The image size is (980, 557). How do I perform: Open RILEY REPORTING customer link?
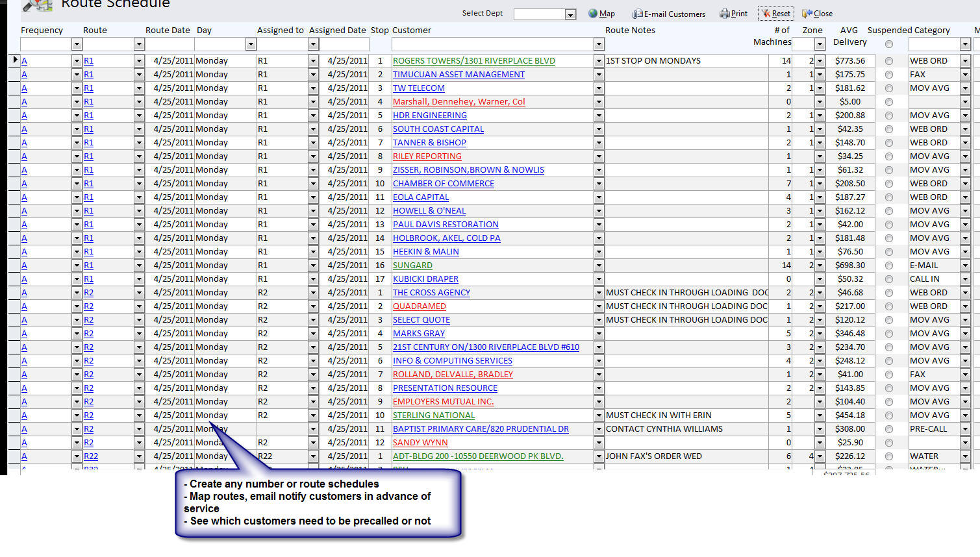tap(427, 156)
